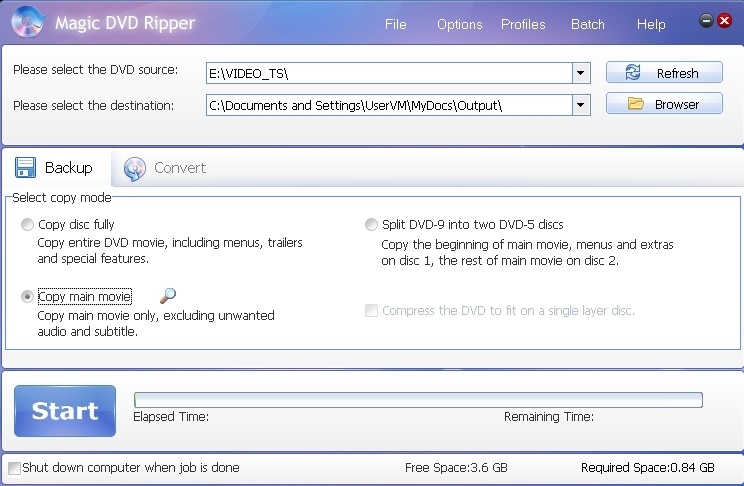Open the Batch menu
This screenshot has height=486, width=744.
(x=587, y=24)
